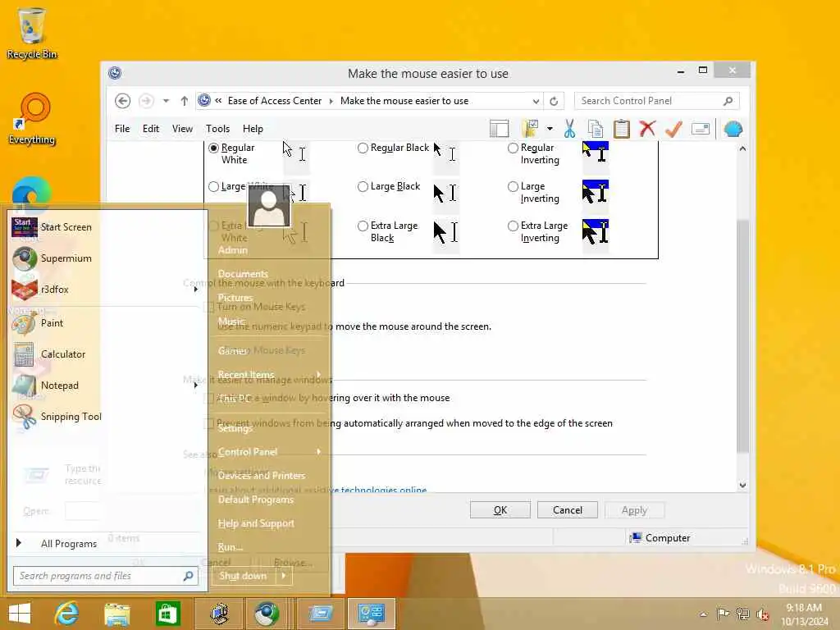Open the View menu
This screenshot has height=630, width=840.
point(182,129)
